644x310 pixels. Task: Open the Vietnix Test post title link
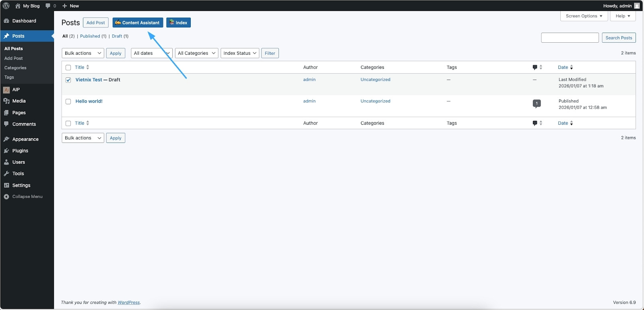click(x=89, y=80)
